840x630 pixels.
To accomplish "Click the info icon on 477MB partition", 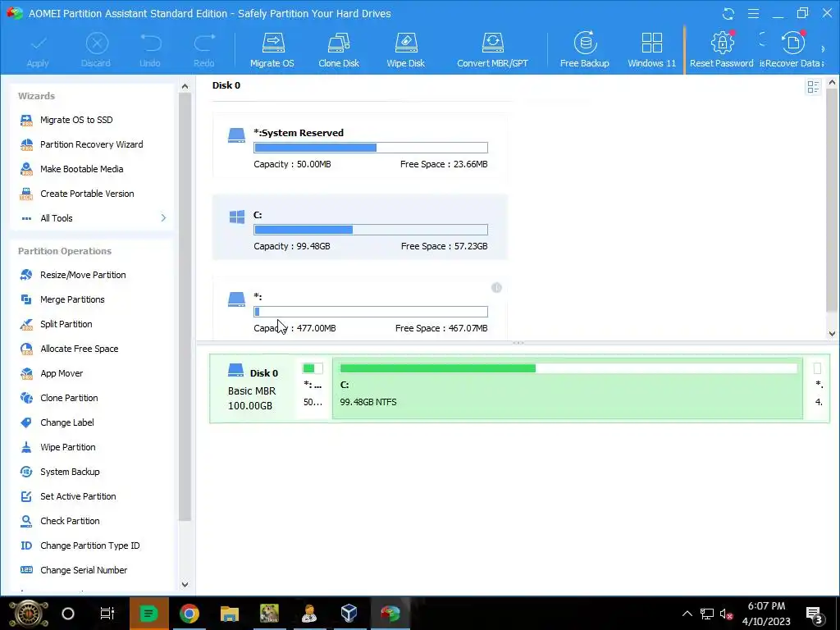I will click(x=496, y=288).
